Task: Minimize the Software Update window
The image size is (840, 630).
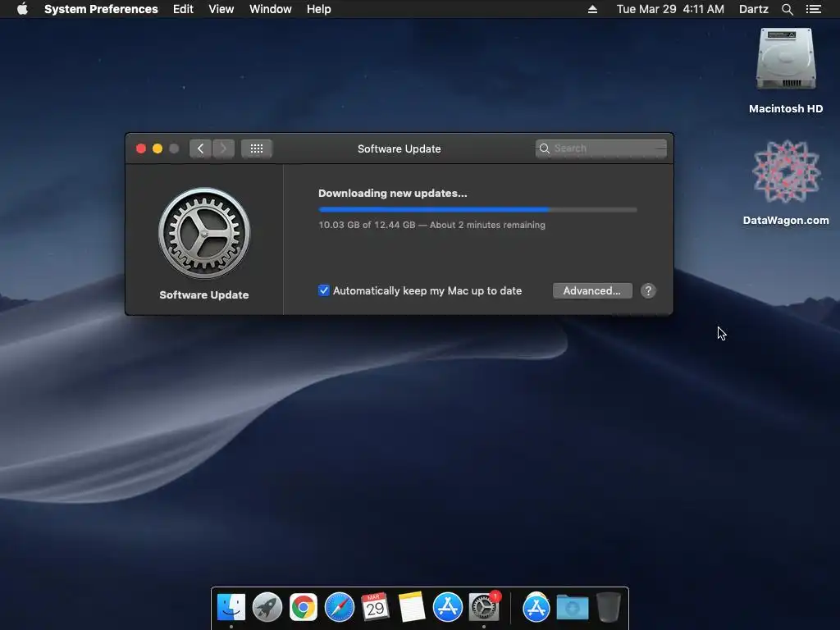Action: tap(157, 148)
